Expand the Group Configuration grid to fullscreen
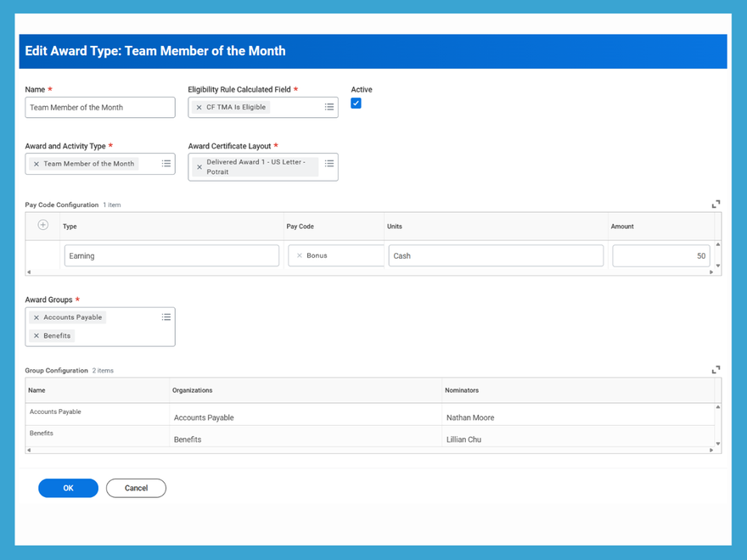 (716, 369)
